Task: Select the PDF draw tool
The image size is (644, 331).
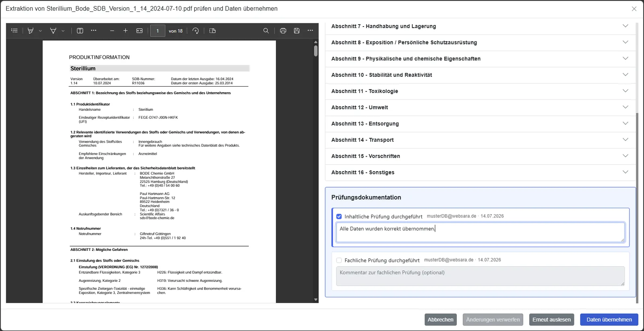Action: [53, 31]
